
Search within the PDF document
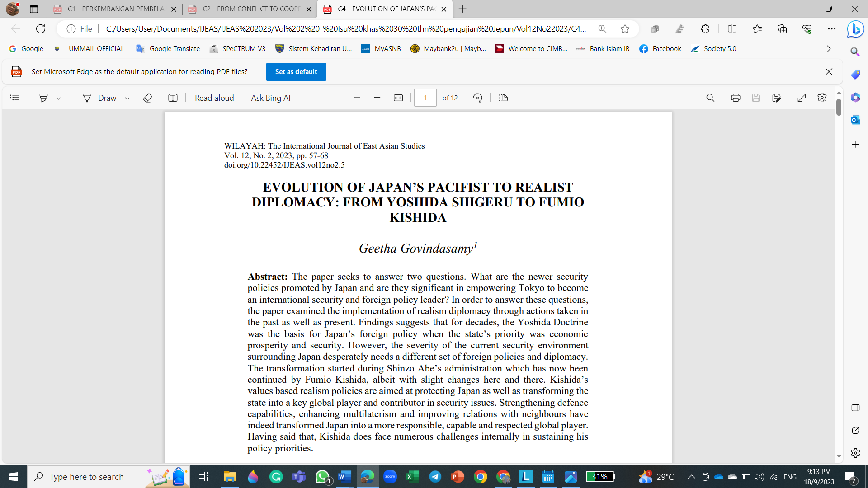click(x=710, y=98)
